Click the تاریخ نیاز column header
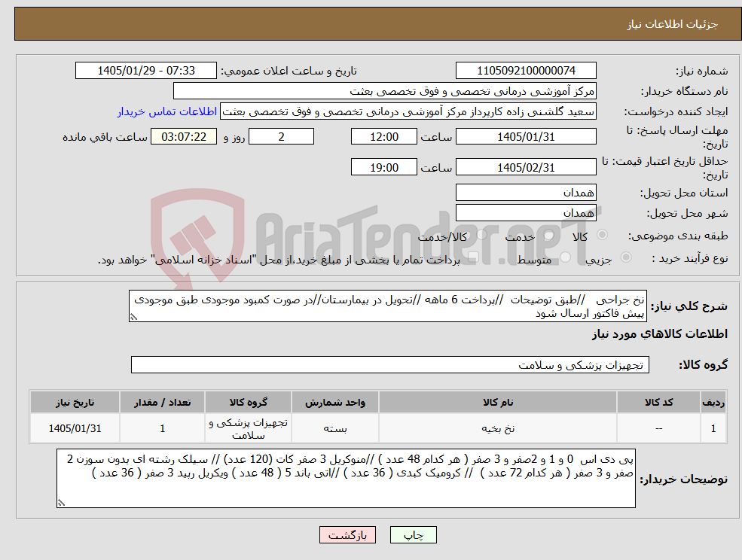 click(75, 402)
